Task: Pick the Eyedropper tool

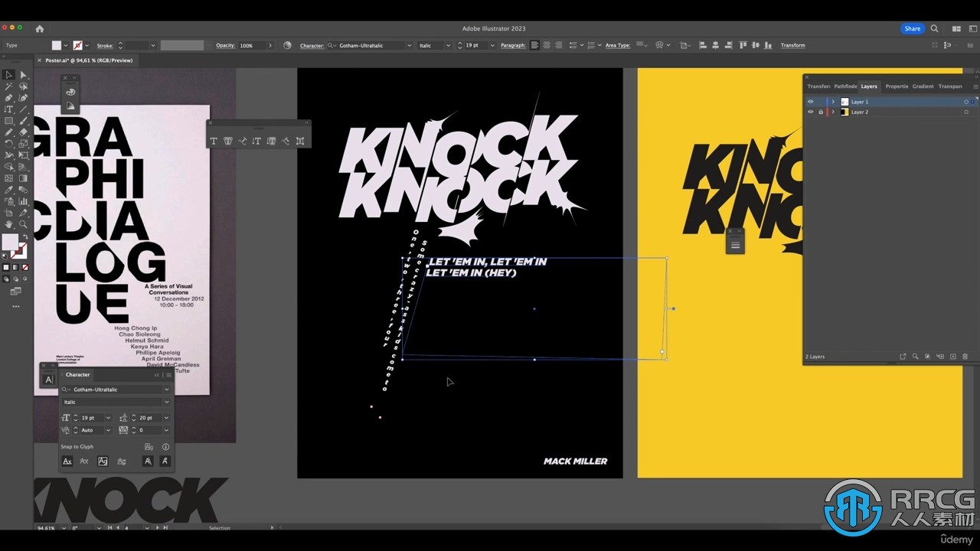Action: tap(8, 190)
